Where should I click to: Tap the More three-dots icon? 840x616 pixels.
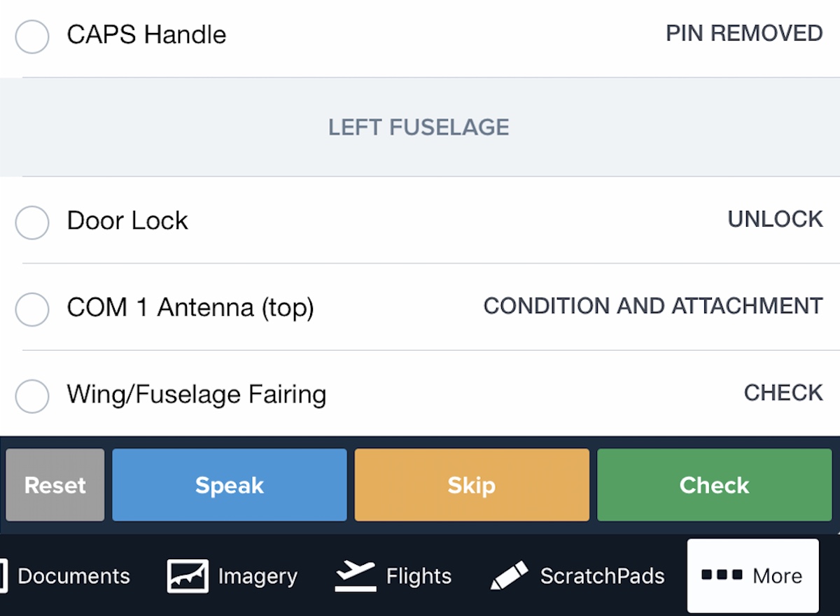click(x=722, y=575)
